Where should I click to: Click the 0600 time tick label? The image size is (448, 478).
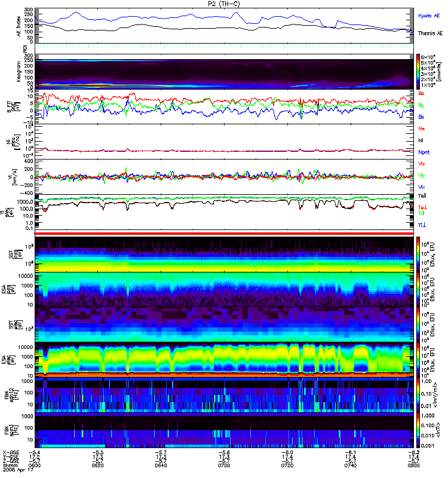tap(35, 465)
